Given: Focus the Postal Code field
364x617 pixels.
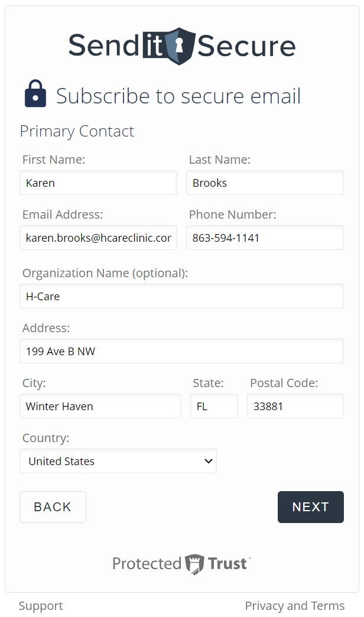Looking at the screenshot, I should (x=295, y=406).
